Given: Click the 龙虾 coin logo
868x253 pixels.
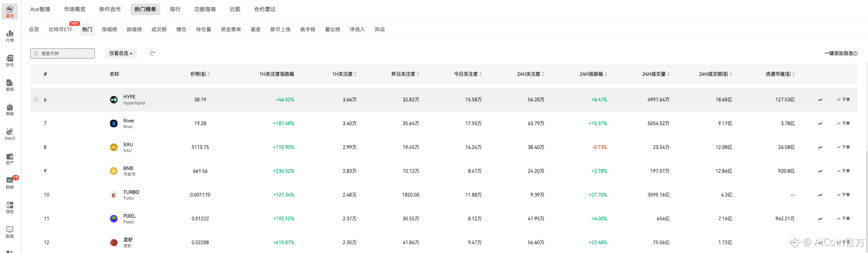Looking at the screenshot, I should [x=114, y=242].
